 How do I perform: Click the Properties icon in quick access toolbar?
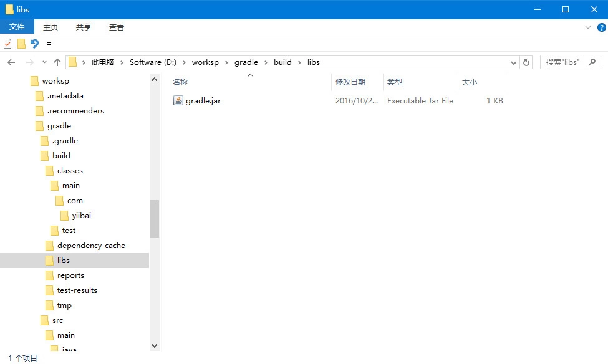pyautogui.click(x=7, y=44)
